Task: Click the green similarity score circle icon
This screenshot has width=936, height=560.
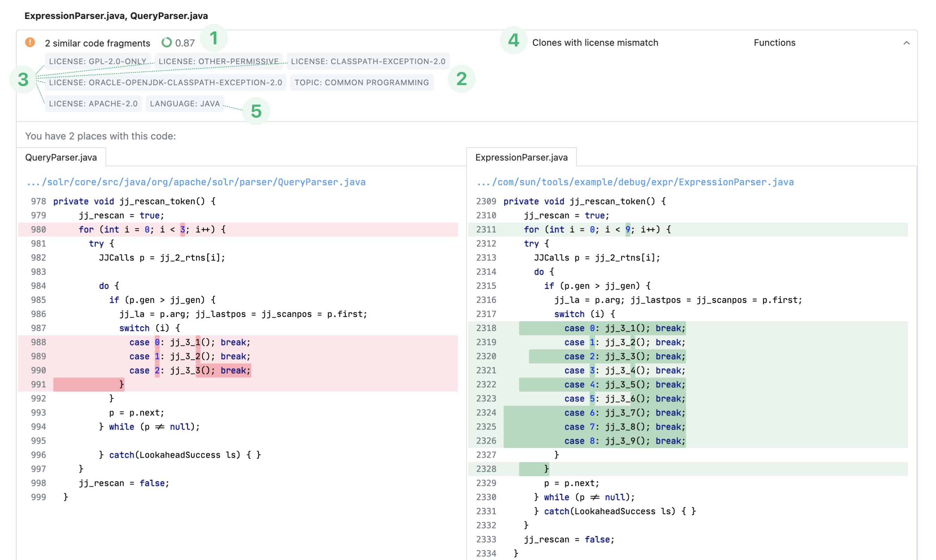Action: click(x=166, y=42)
